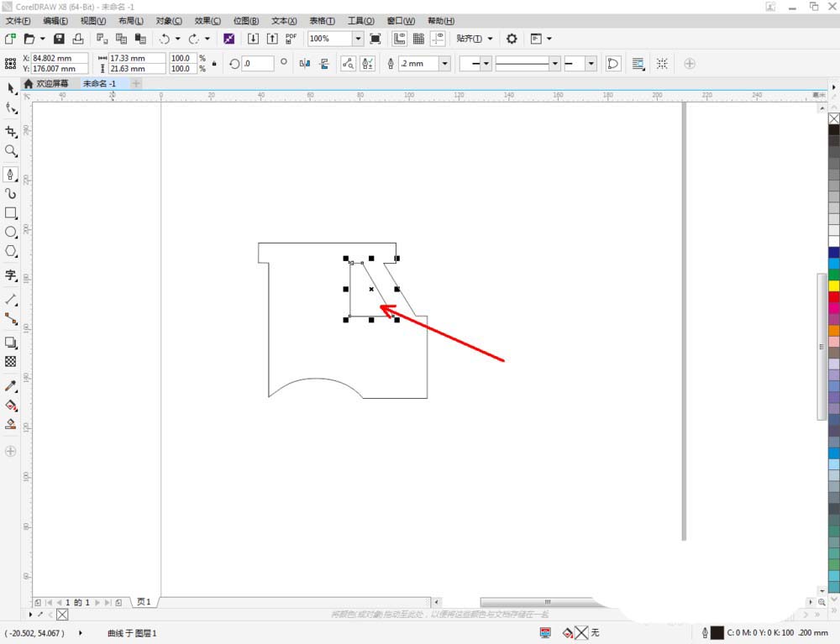Toggle Show grid button
Screen dimensions: 840x644
[x=418, y=39]
